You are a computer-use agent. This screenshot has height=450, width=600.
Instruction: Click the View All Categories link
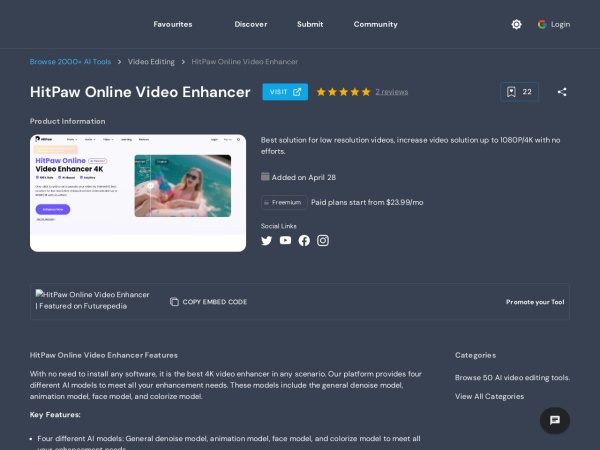coord(489,396)
